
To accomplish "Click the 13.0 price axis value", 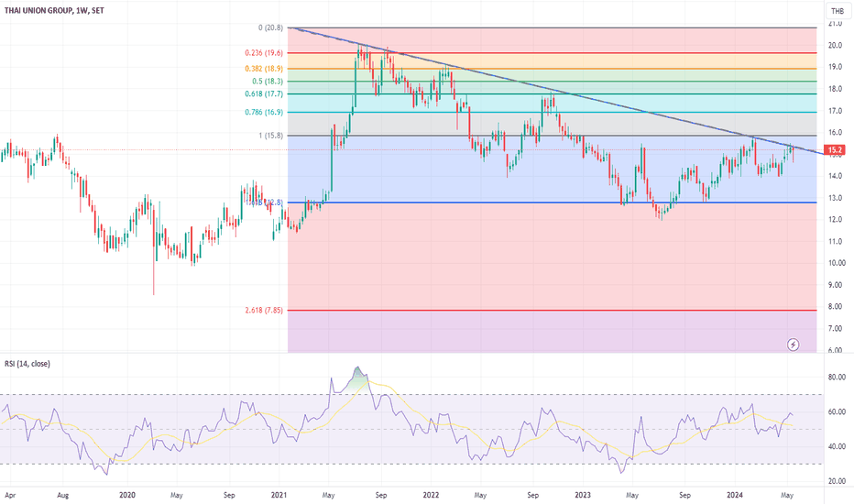I will (835, 198).
